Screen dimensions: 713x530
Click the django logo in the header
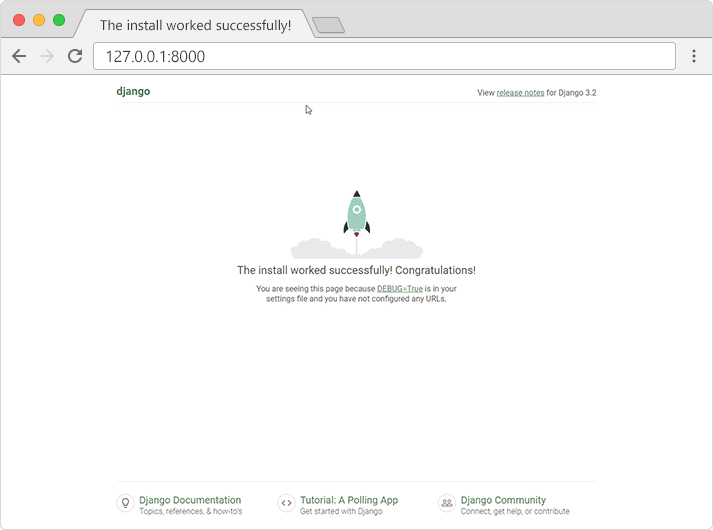click(x=133, y=91)
